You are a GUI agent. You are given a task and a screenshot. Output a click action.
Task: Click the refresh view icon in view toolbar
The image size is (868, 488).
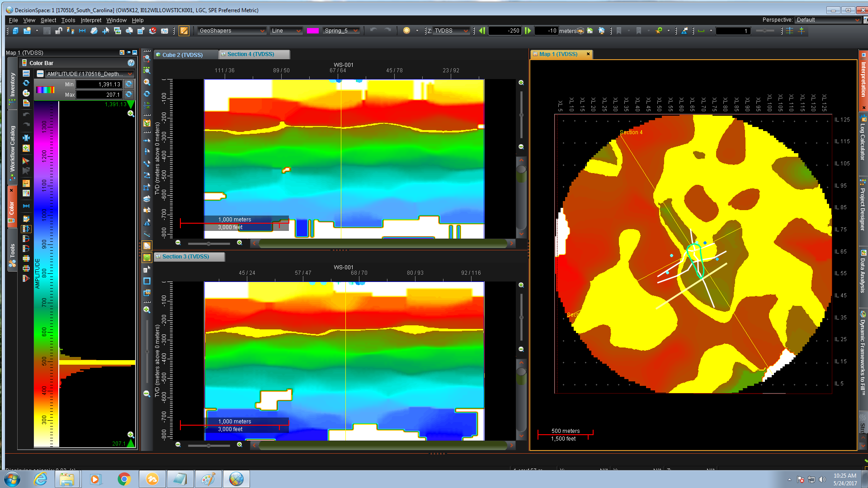(x=147, y=94)
